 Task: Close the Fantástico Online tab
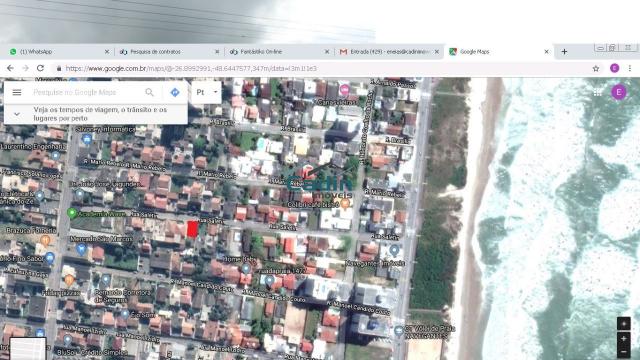tap(327, 52)
